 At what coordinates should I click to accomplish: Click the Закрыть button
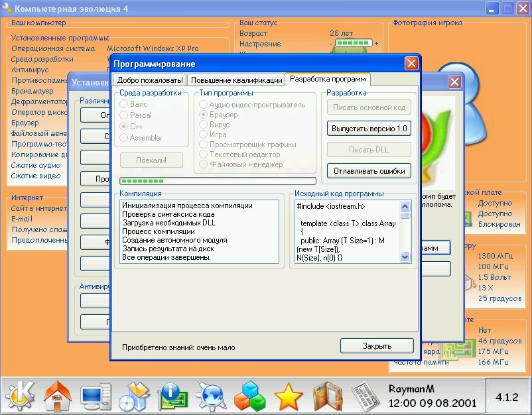[377, 346]
